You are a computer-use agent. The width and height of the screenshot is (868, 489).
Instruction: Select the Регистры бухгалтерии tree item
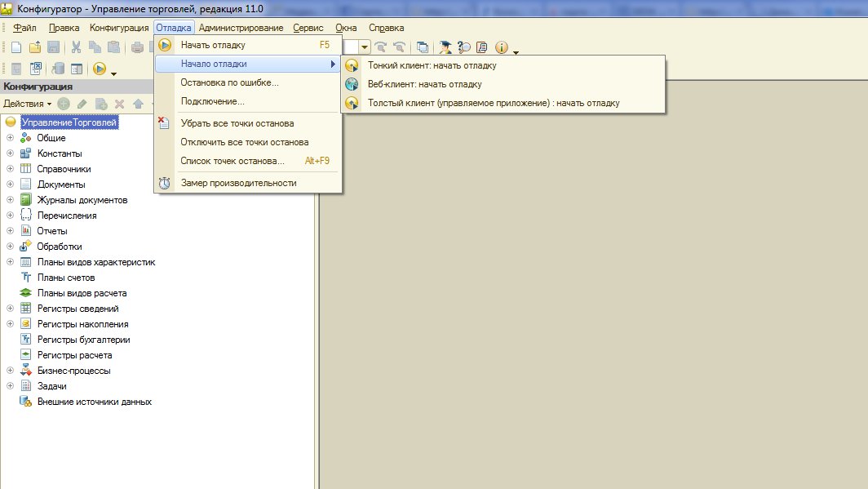coord(83,340)
